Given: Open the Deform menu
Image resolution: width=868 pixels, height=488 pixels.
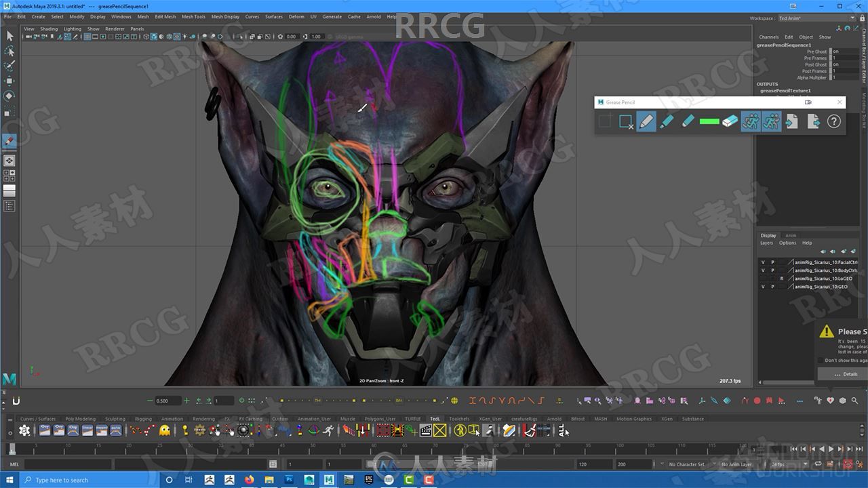Looking at the screenshot, I should point(296,16).
